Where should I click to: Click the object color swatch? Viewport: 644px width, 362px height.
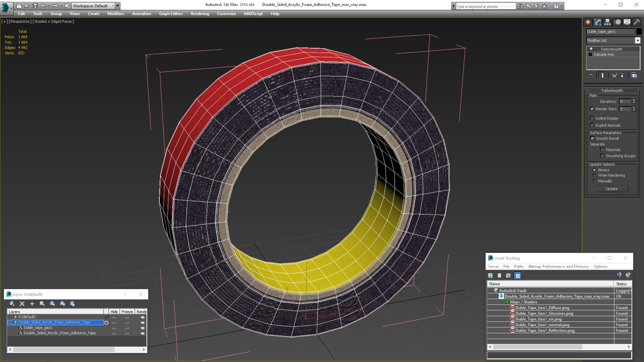pyautogui.click(x=639, y=32)
